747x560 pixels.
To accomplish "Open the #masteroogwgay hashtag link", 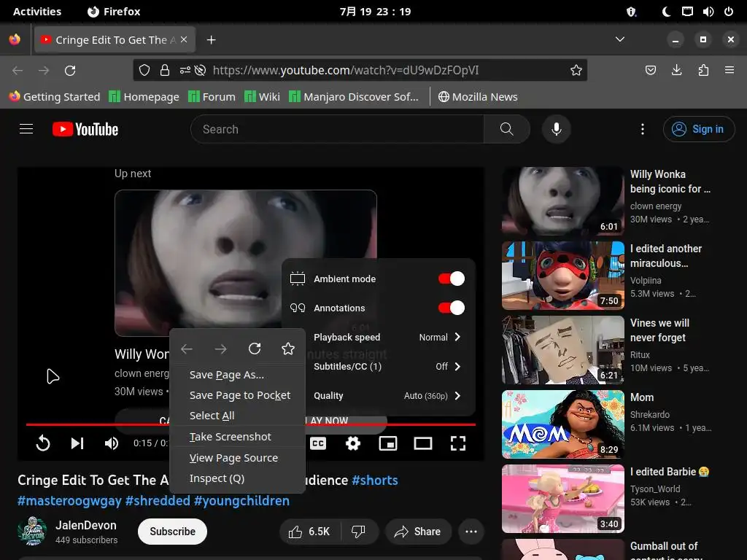I will click(69, 501).
